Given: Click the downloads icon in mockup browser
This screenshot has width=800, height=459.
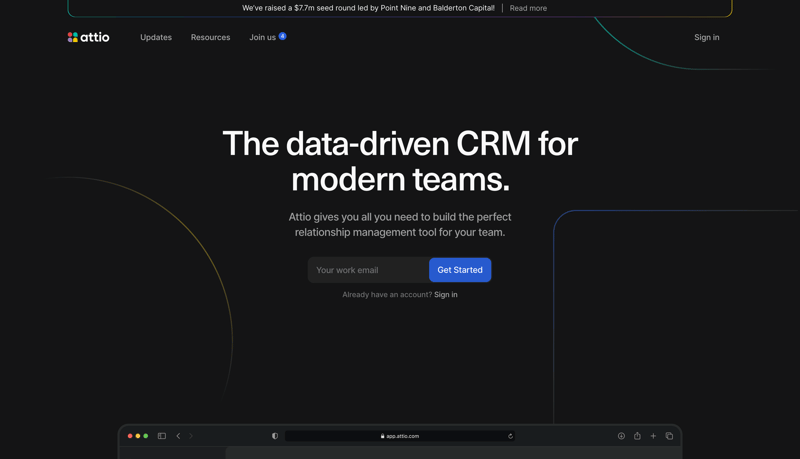Looking at the screenshot, I should [x=621, y=436].
